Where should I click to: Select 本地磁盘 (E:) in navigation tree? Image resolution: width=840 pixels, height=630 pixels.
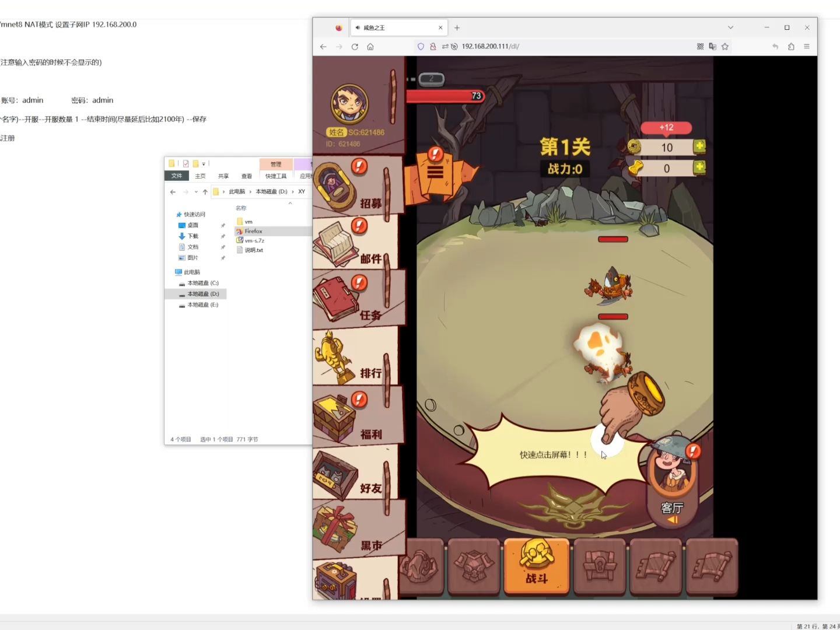point(202,304)
